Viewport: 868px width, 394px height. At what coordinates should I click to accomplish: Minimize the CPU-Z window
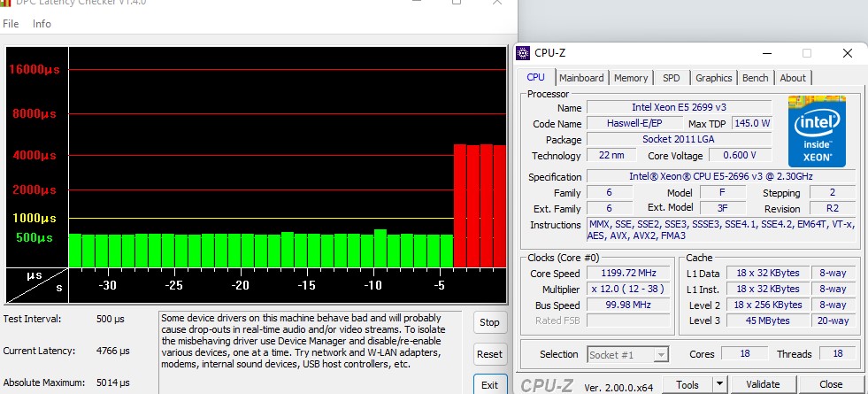[x=767, y=53]
